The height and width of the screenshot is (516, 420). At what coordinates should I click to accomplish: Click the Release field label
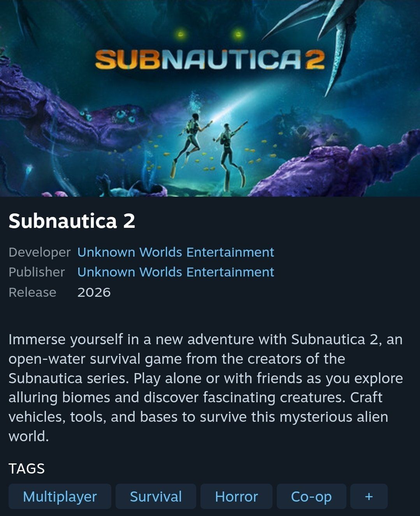click(x=32, y=292)
